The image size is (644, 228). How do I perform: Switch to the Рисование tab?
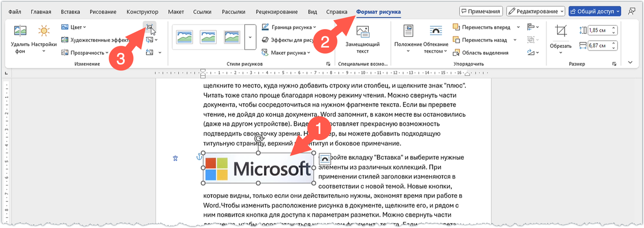(x=104, y=11)
